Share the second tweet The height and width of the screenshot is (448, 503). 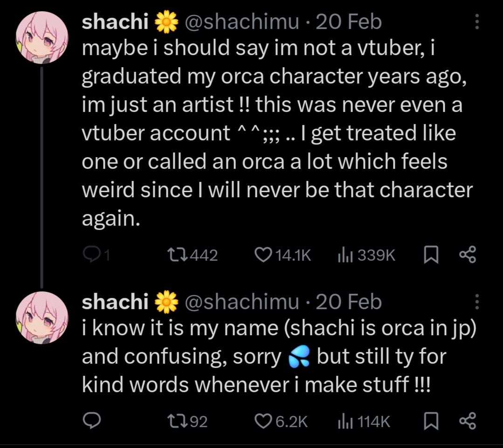[x=467, y=421]
